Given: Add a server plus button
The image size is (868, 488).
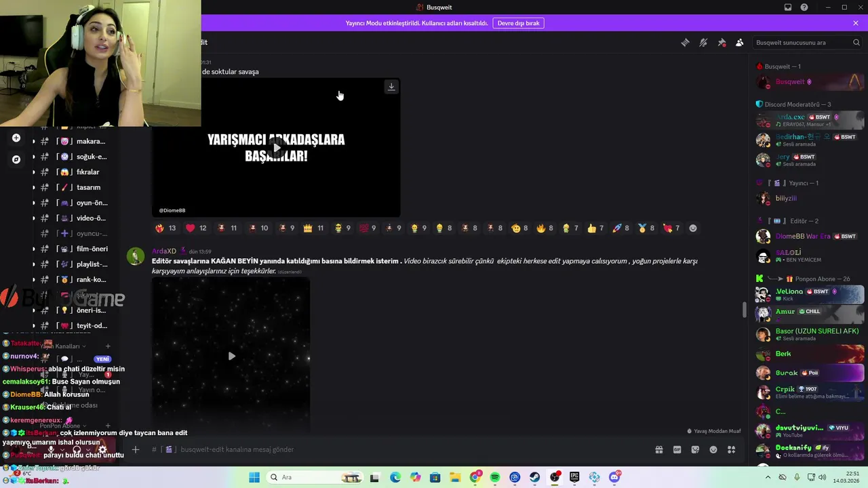Looking at the screenshot, I should [x=16, y=138].
